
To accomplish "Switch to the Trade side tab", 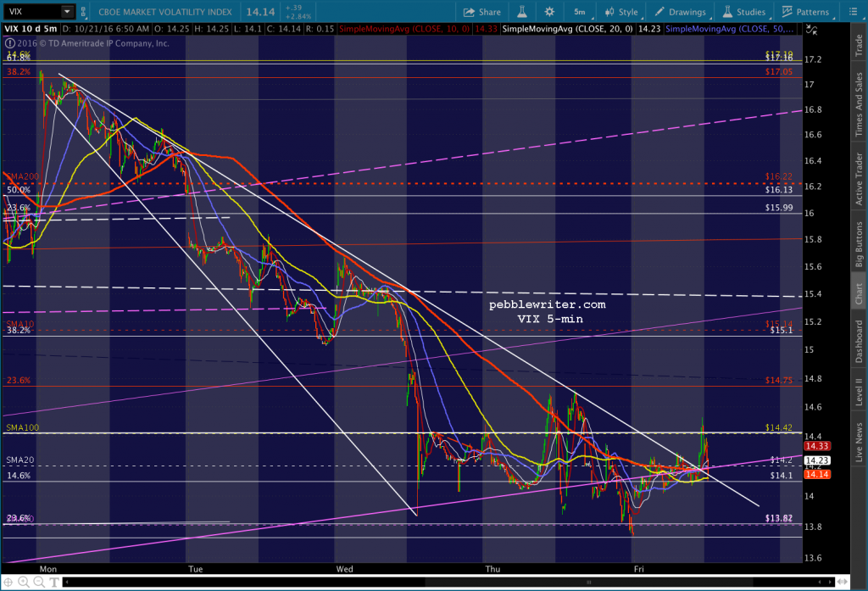I will click(x=859, y=45).
